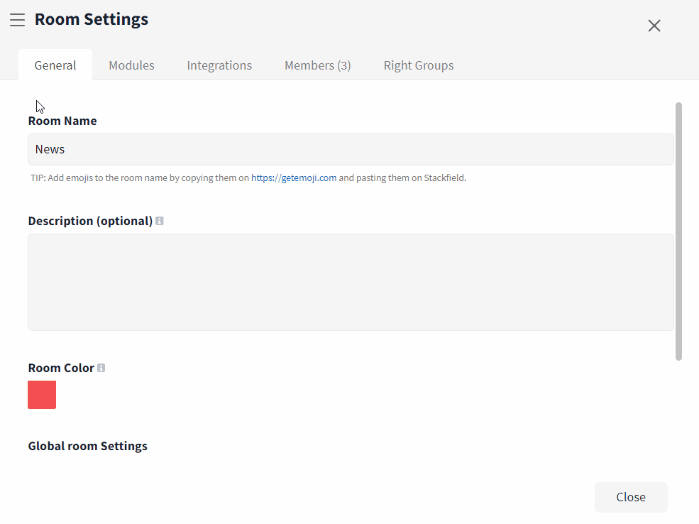Click the info icon next to Room Color
Image resolution: width=699 pixels, height=524 pixels.
[101, 368]
